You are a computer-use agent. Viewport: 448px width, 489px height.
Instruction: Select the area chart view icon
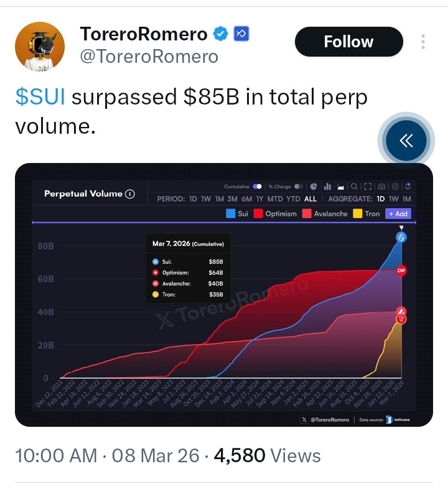(340, 186)
